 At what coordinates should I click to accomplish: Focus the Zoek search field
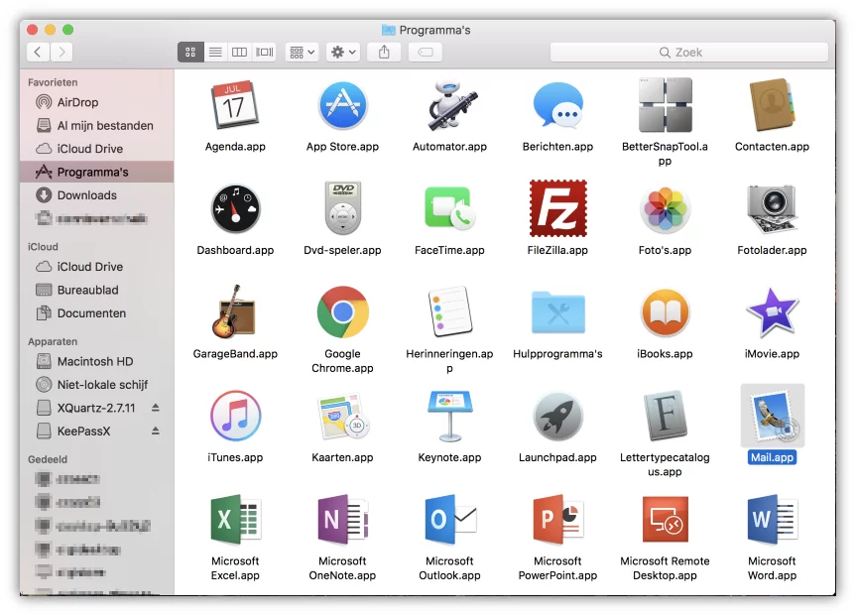(689, 52)
